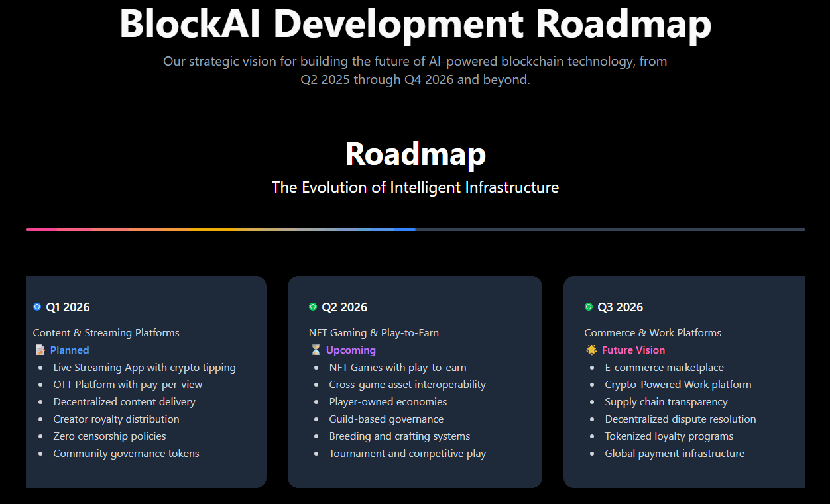Click the bullet beside Live Streaming App entry
The width and height of the screenshot is (830, 504).
pos(41,367)
